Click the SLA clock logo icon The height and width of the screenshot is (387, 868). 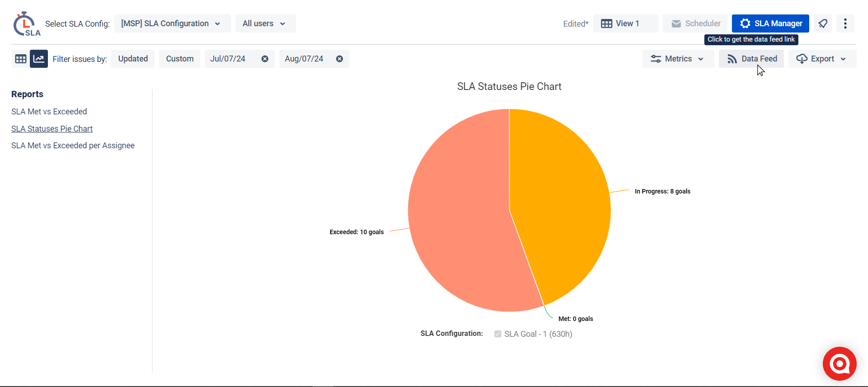[x=26, y=24]
